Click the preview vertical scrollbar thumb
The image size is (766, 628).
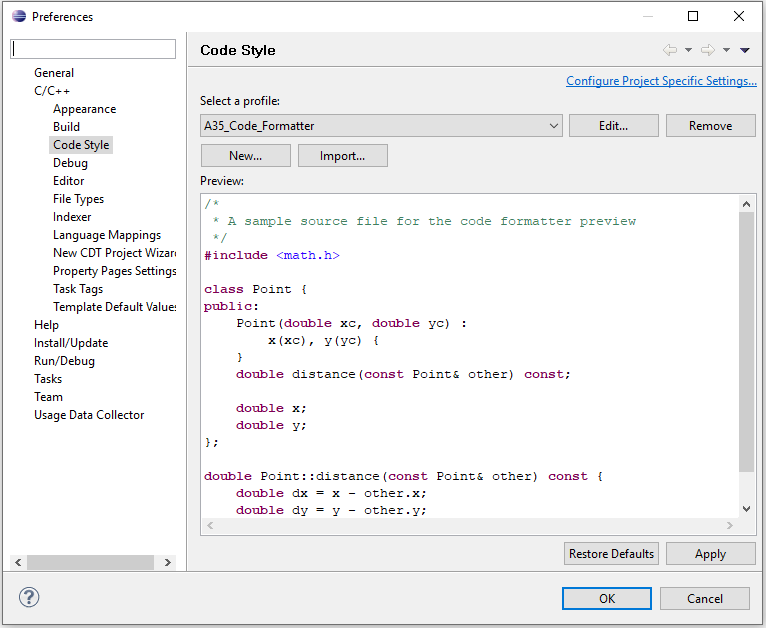(x=746, y=342)
